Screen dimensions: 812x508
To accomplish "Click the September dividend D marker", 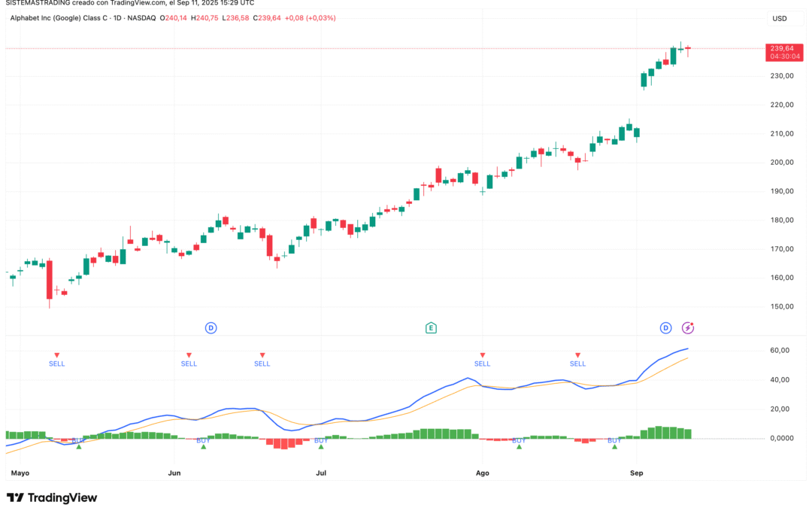I will (x=665, y=327).
